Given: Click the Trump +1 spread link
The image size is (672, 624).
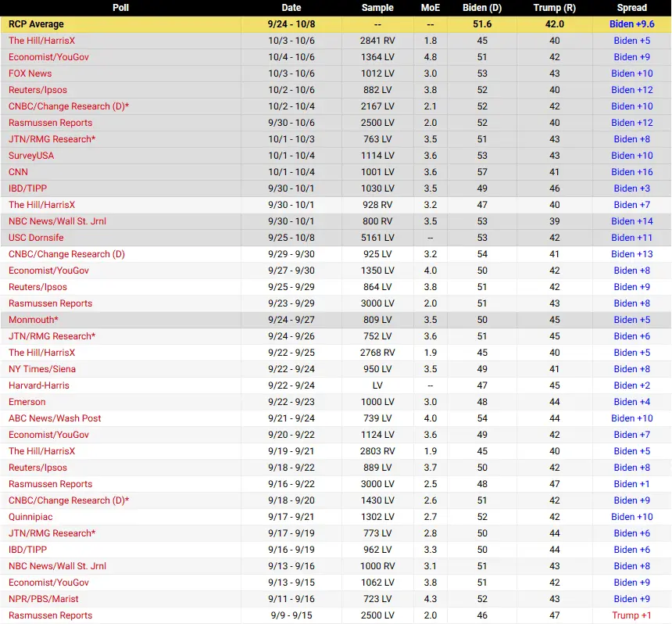Looking at the screenshot, I should coord(631,615).
